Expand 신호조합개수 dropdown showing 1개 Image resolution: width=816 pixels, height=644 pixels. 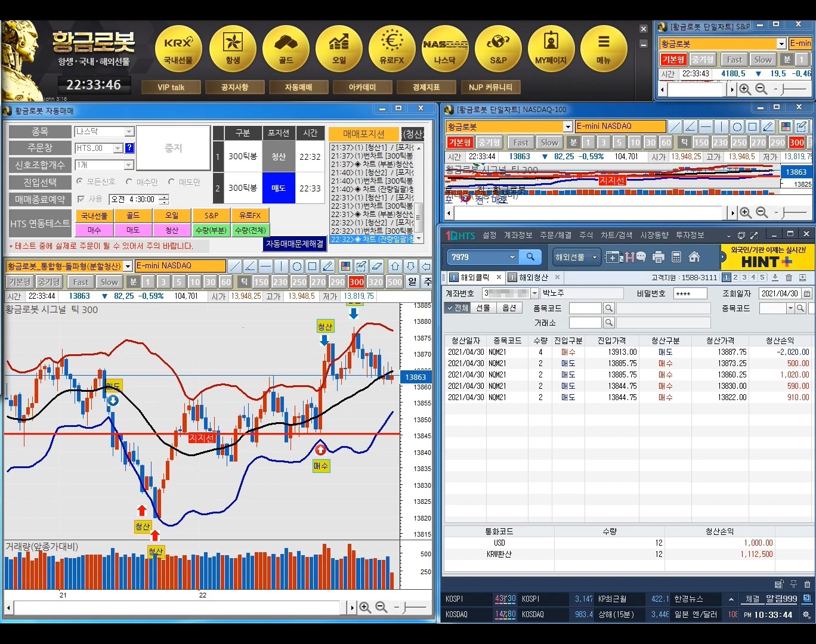pos(129,165)
